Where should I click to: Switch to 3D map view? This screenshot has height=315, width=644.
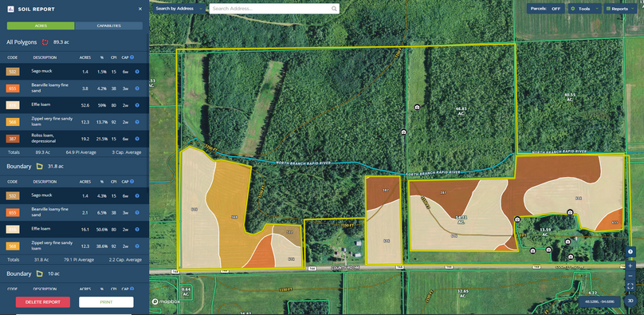[630, 301]
